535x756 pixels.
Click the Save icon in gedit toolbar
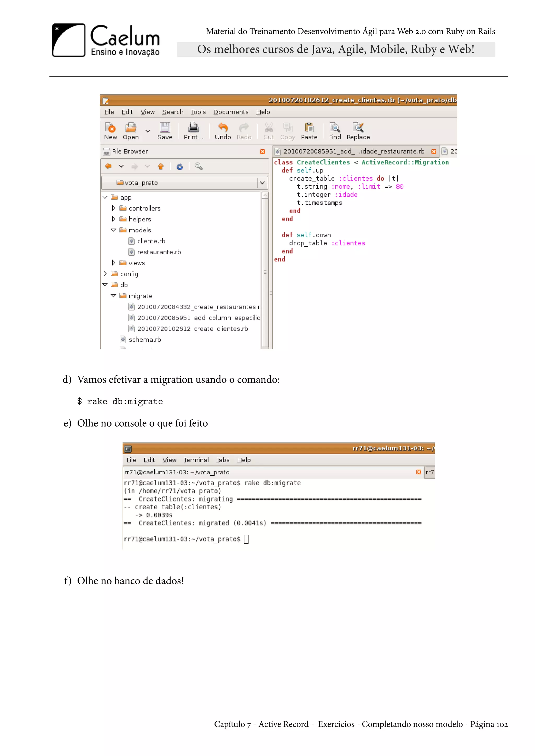165,127
